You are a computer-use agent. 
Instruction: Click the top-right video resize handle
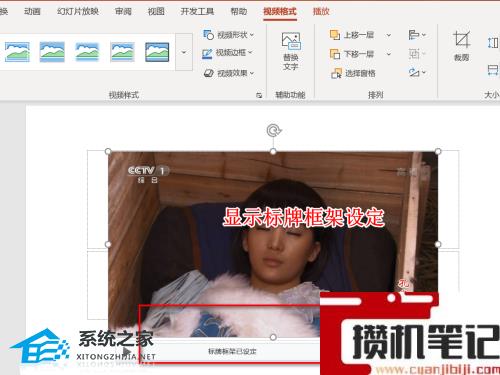click(x=438, y=151)
